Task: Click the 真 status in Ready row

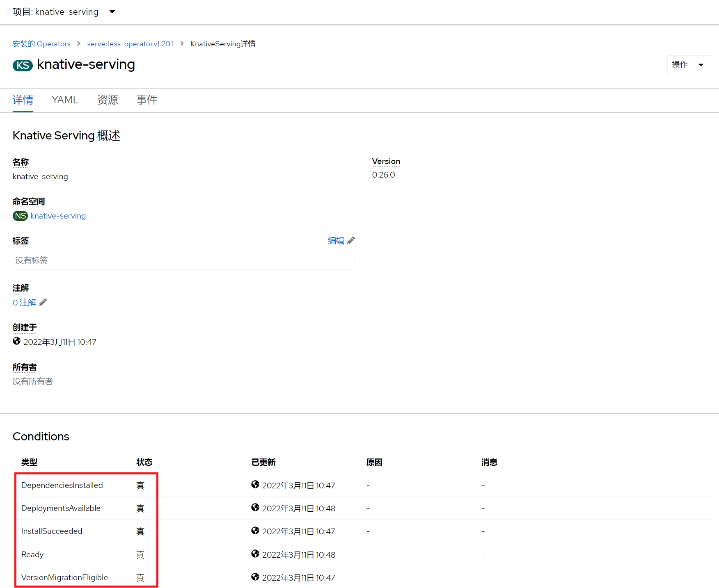Action: 140,555
